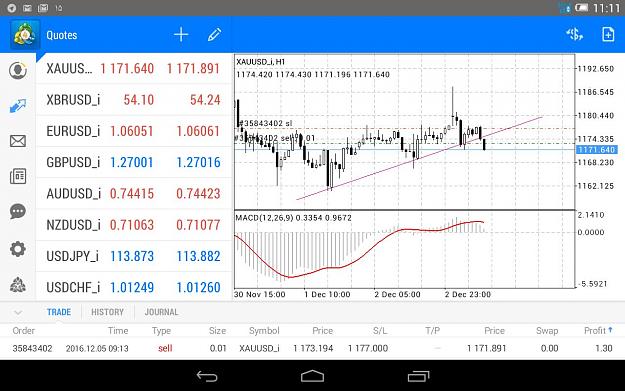Viewport: 625px width, 391px height.
Task: Open settings gear in sidebar
Action: 18,249
